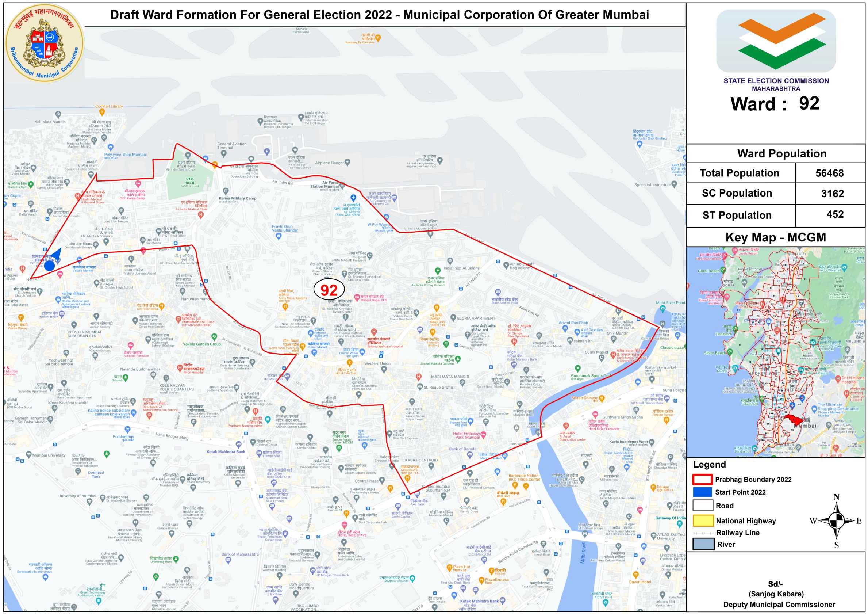This screenshot has width=868, height=614.
Task: Click the Hotel Embassy Park pin
Action: 483,435
